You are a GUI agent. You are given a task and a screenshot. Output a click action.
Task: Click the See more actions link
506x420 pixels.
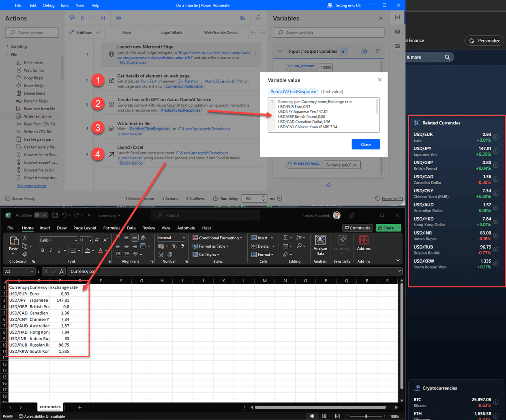point(32,186)
